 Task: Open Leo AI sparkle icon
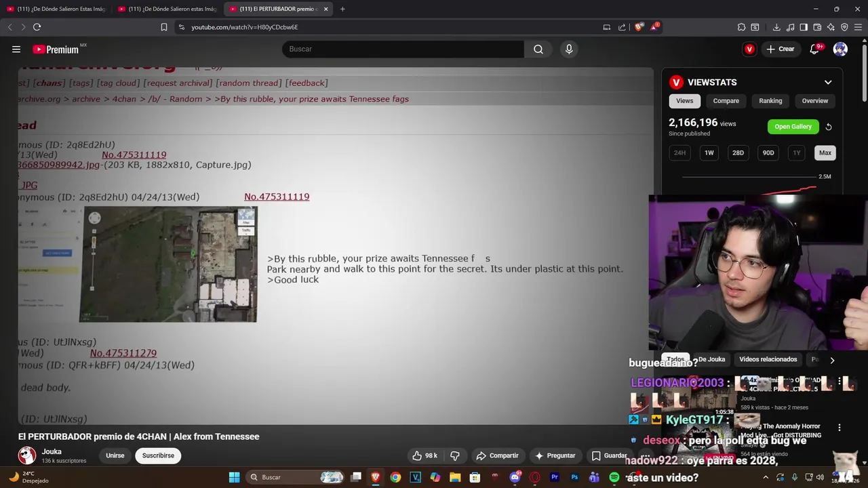831,27
